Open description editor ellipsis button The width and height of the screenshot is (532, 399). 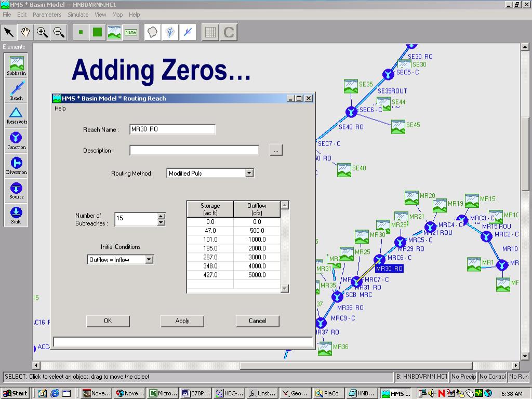[276, 150]
